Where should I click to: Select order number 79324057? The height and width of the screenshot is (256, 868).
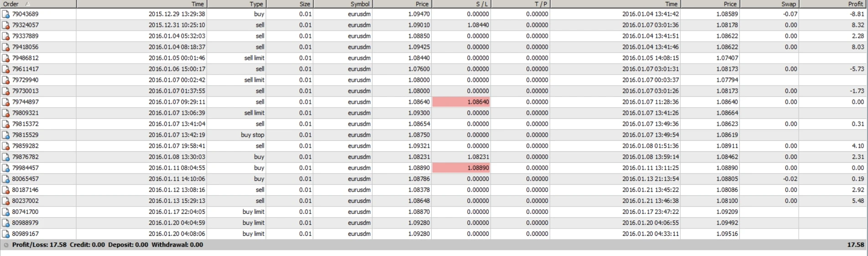pos(25,25)
